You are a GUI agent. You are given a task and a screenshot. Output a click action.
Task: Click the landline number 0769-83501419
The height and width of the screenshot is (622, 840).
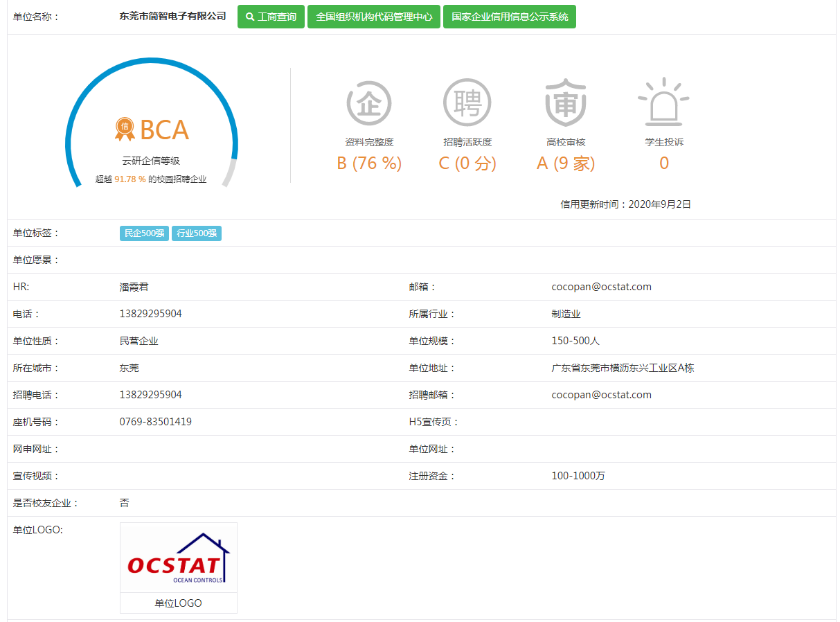coord(155,422)
